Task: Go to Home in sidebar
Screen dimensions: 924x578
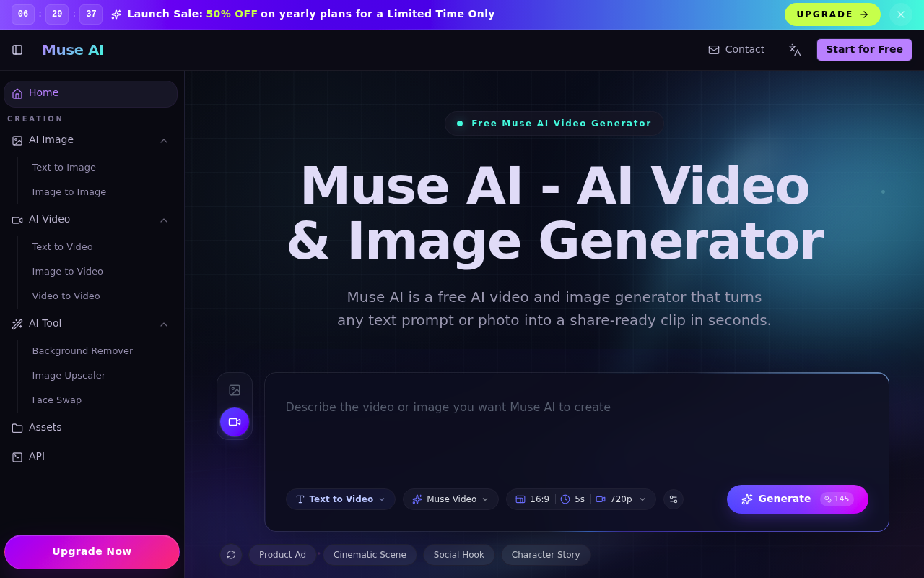Action: point(91,93)
